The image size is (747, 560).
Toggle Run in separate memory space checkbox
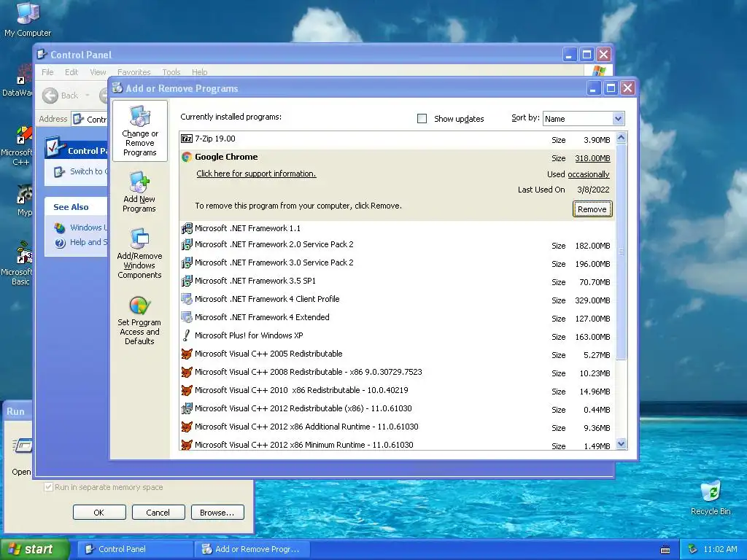tap(48, 487)
